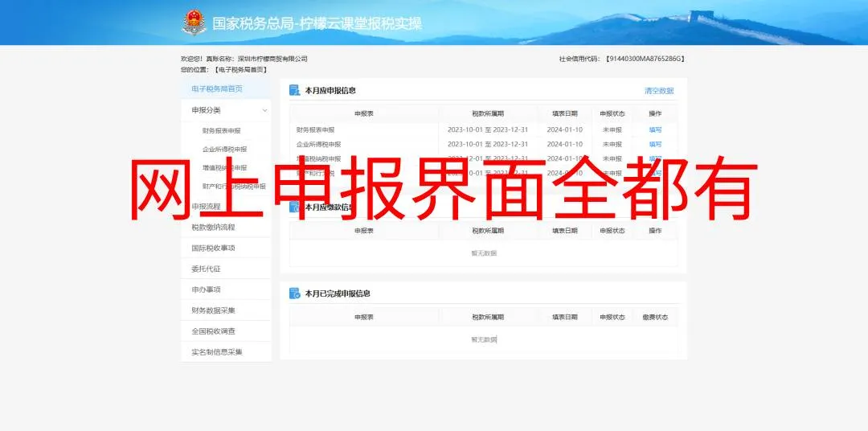
Task: Open 电子税务局首页 in the sidebar
Action: (x=217, y=88)
